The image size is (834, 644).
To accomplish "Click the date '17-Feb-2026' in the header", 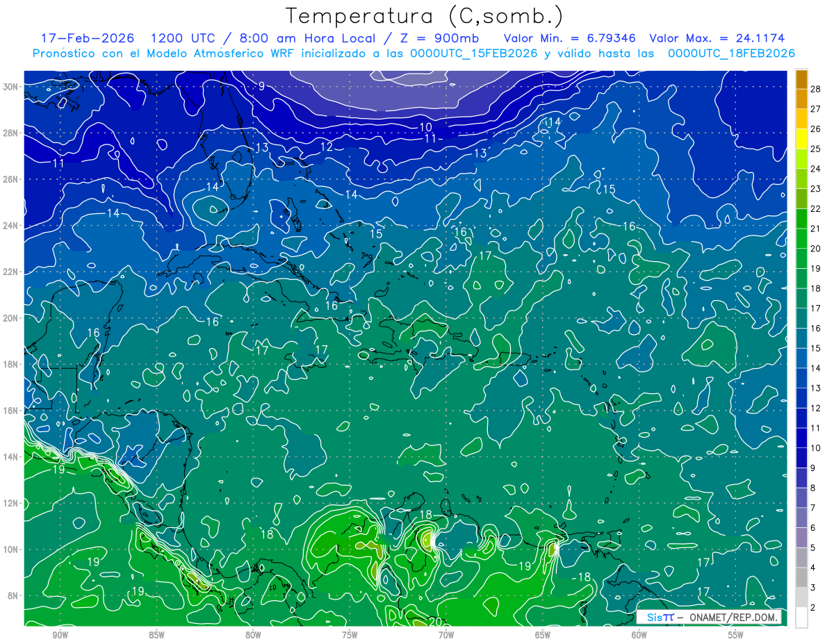I will [87, 38].
